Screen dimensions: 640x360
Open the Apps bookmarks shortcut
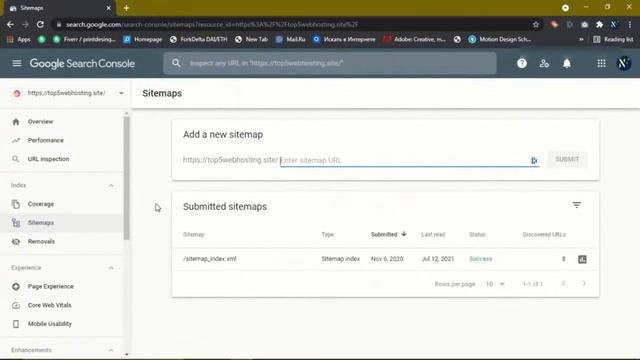coord(19,39)
